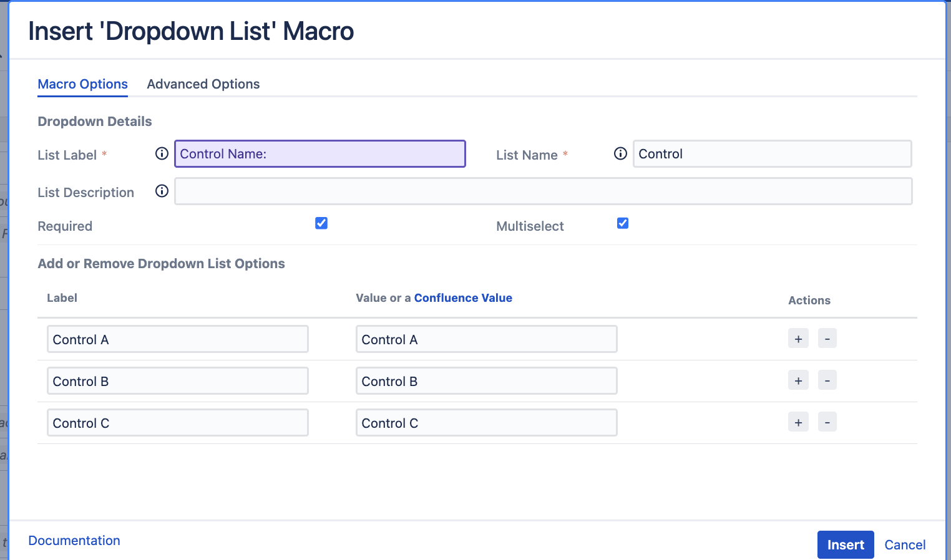Click the List Description info icon
The height and width of the screenshot is (560, 951).
[x=162, y=191]
